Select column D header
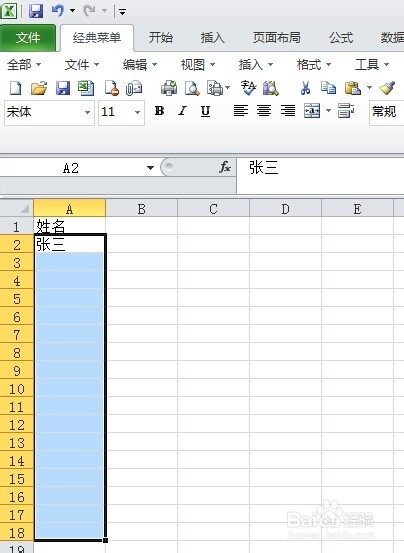 pos(285,209)
